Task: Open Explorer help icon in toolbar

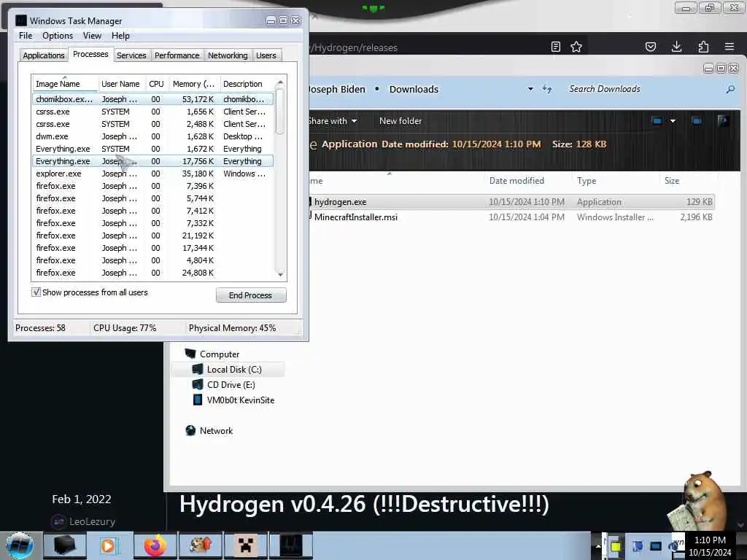Action: point(723,121)
